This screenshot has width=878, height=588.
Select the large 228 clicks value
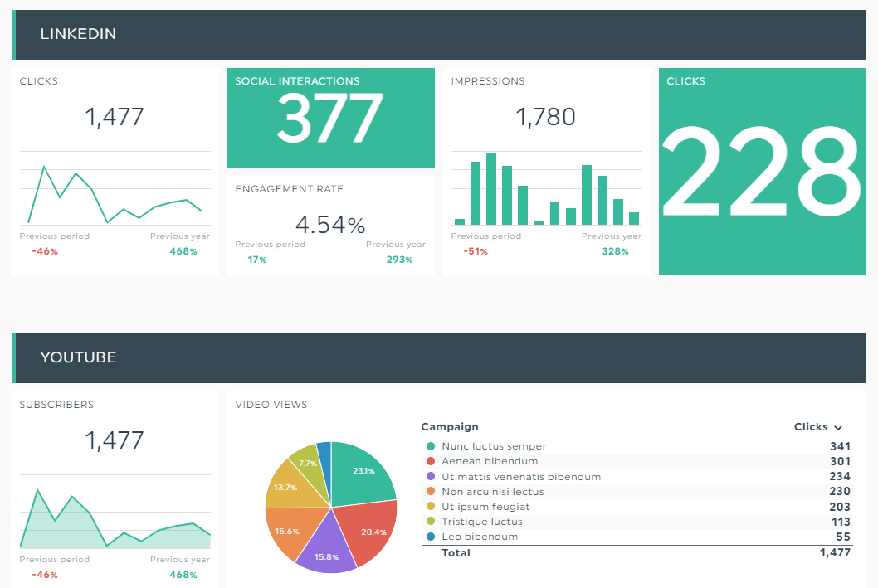(x=762, y=171)
